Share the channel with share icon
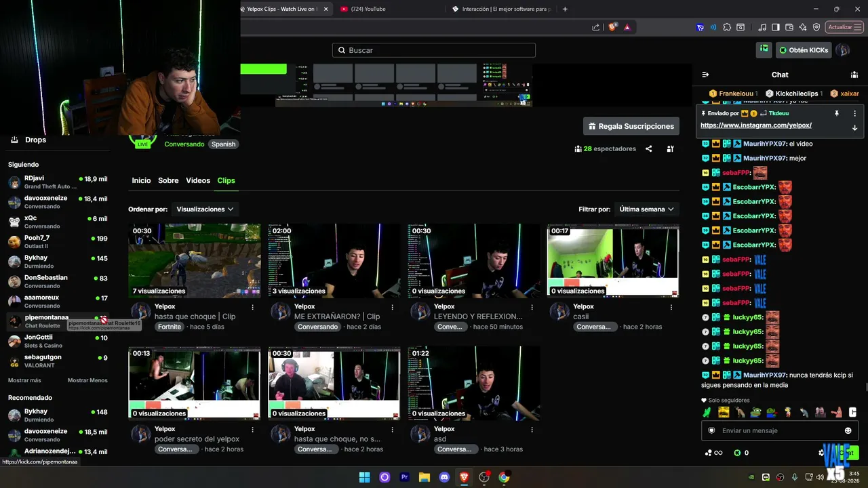The width and height of the screenshot is (868, 488). click(x=648, y=148)
